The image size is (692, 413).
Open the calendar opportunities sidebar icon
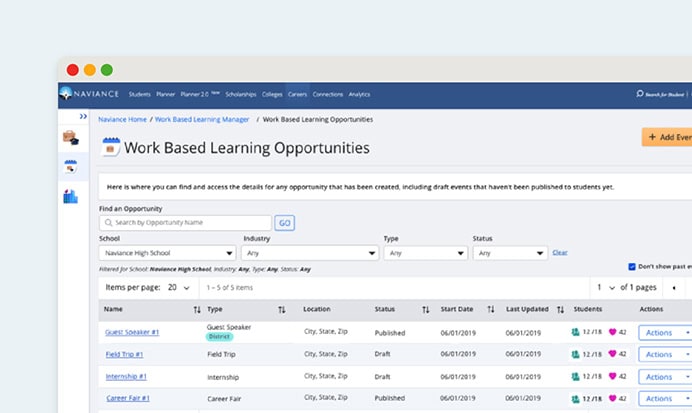pos(71,167)
